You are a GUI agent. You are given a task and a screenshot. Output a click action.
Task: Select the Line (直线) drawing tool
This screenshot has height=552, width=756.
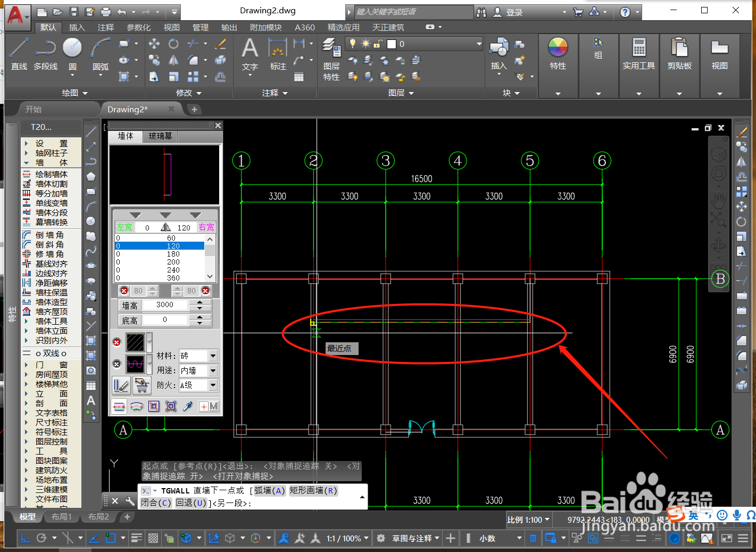(19, 54)
